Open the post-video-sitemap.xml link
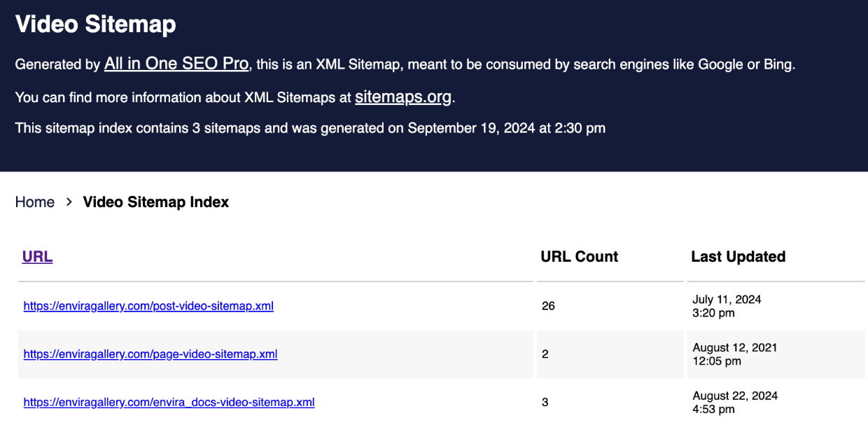This screenshot has width=868, height=427. tap(148, 306)
